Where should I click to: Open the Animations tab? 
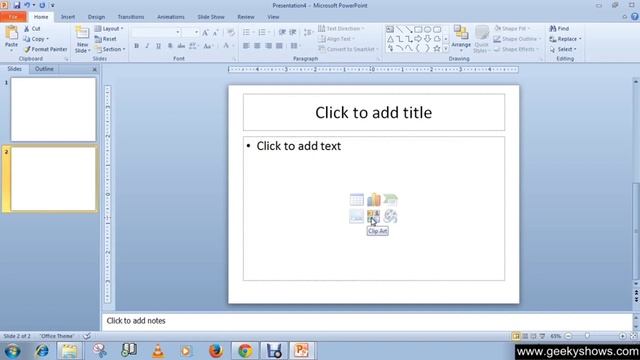pos(171,17)
